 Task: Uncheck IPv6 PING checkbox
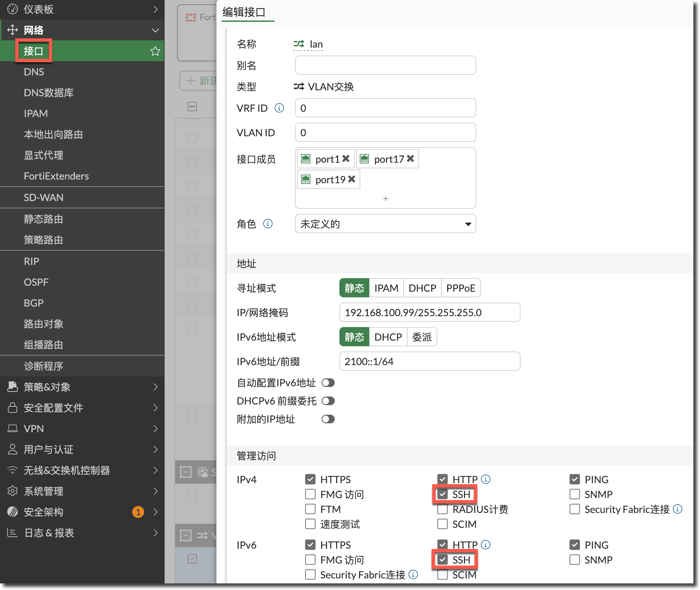(x=575, y=545)
